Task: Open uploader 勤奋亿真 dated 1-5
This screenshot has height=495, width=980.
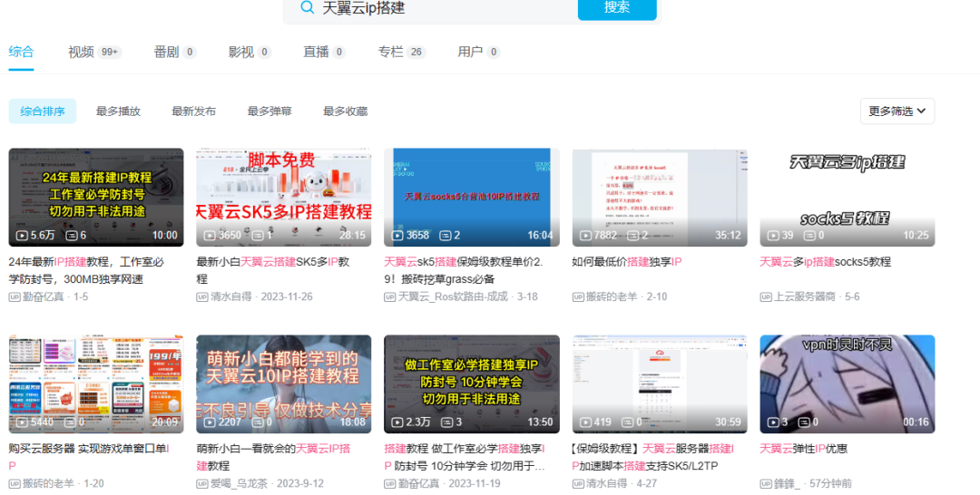Action: point(44,296)
